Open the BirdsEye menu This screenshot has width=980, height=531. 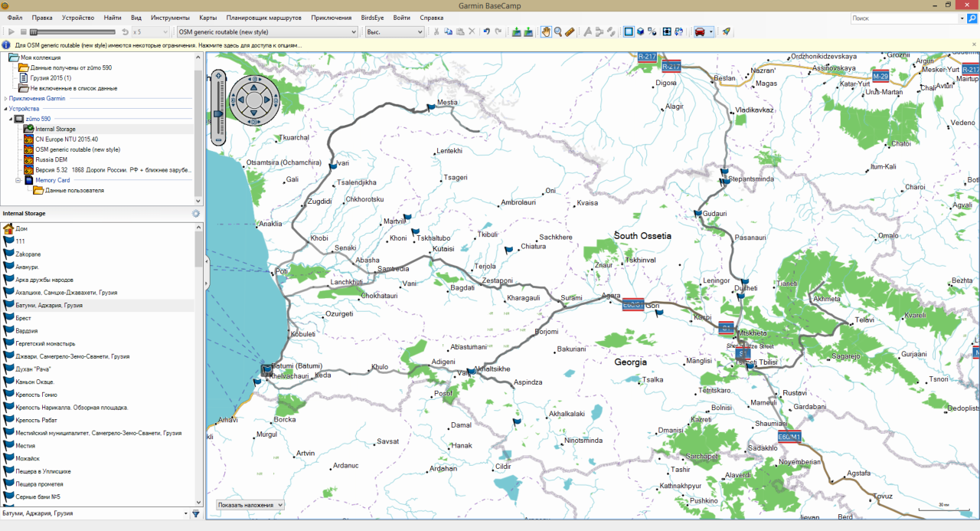(x=372, y=17)
